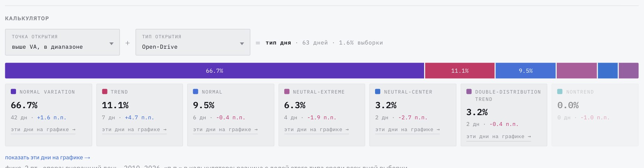Open the Точка открытия dropdown

(x=62, y=42)
